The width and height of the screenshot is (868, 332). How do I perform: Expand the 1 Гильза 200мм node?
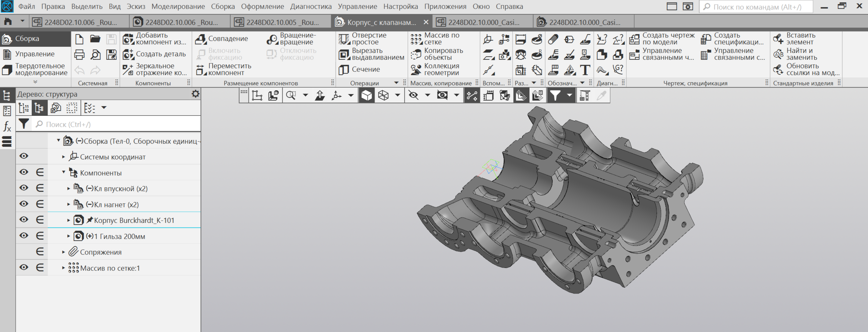click(68, 236)
